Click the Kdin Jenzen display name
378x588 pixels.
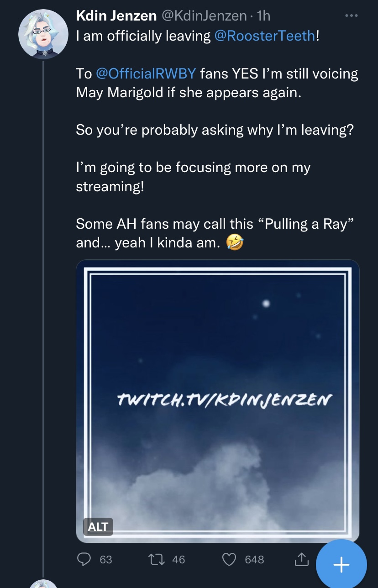coord(116,16)
